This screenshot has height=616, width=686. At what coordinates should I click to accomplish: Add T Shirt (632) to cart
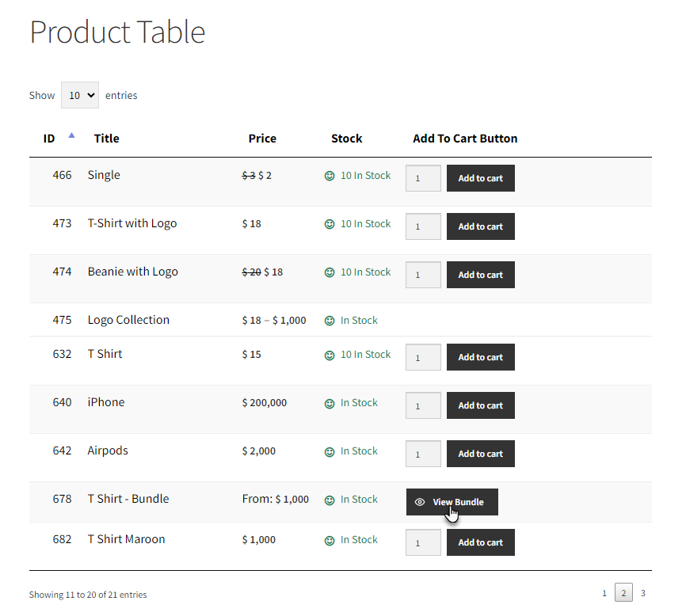point(480,357)
